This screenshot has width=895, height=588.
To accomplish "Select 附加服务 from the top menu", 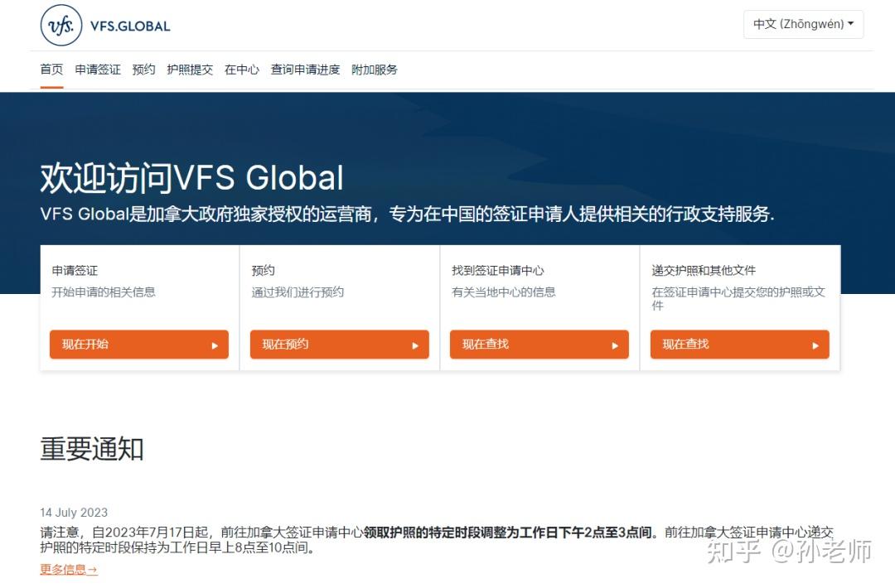I will click(x=375, y=70).
